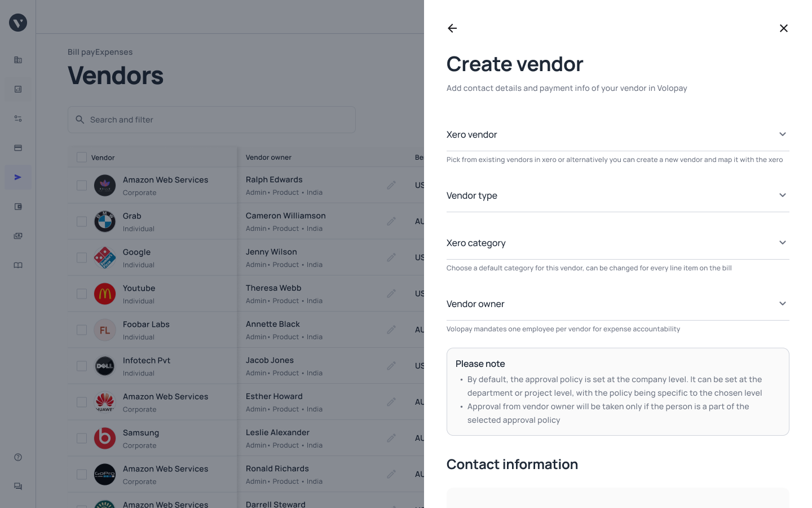Select vendor owner Annette Black
The image size is (812, 508).
tap(273, 324)
